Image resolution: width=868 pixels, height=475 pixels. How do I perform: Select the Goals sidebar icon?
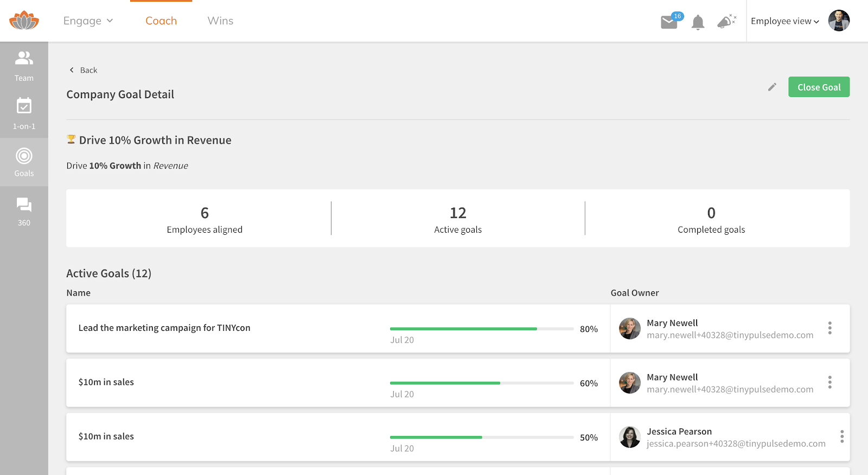click(x=24, y=162)
